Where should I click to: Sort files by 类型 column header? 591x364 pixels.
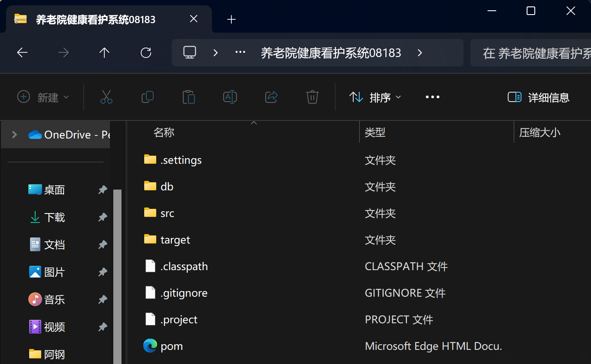click(x=375, y=132)
